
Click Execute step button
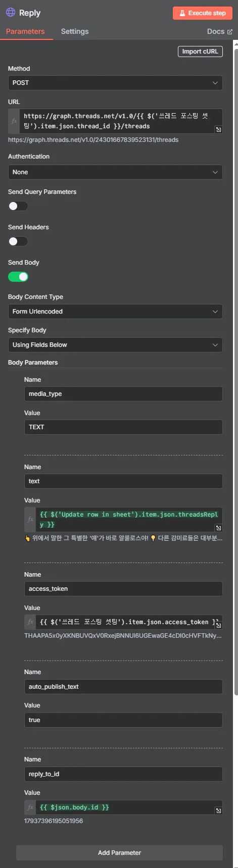pyautogui.click(x=203, y=13)
